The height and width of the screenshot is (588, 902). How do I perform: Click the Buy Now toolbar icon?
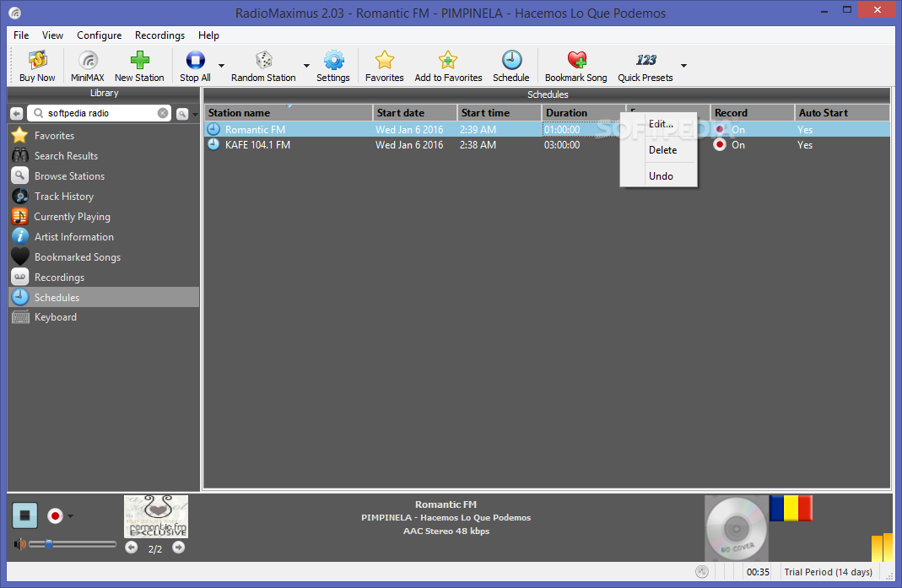(x=37, y=66)
